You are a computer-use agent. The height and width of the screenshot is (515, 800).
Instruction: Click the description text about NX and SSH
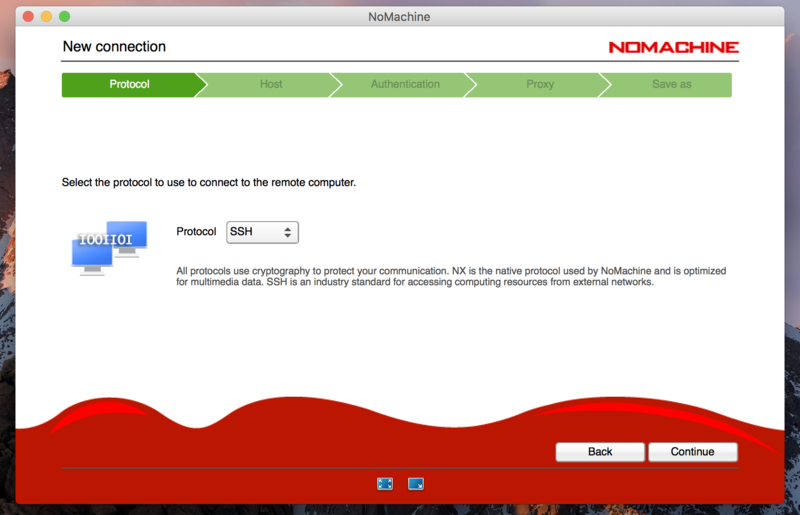click(x=451, y=276)
